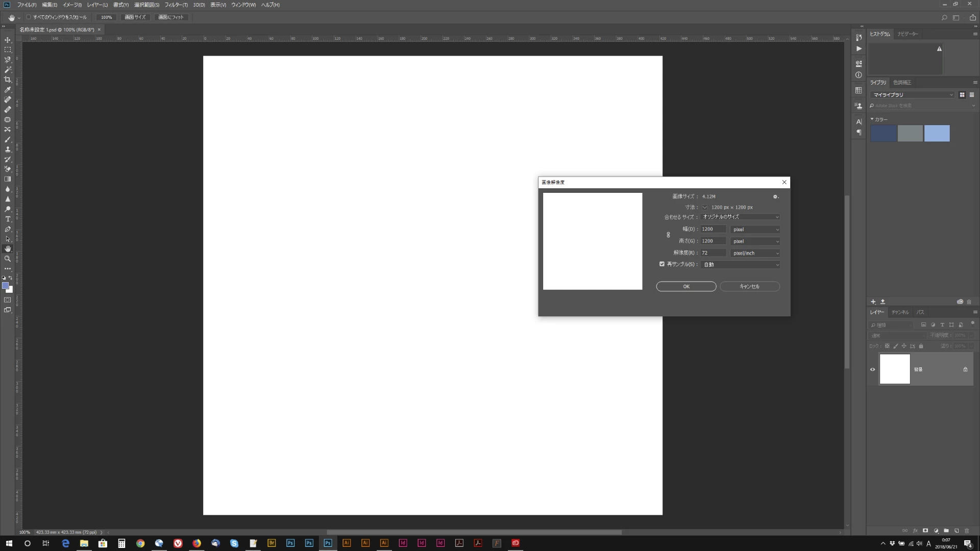
Task: Select the Dodge tool
Action: pyautogui.click(x=8, y=209)
